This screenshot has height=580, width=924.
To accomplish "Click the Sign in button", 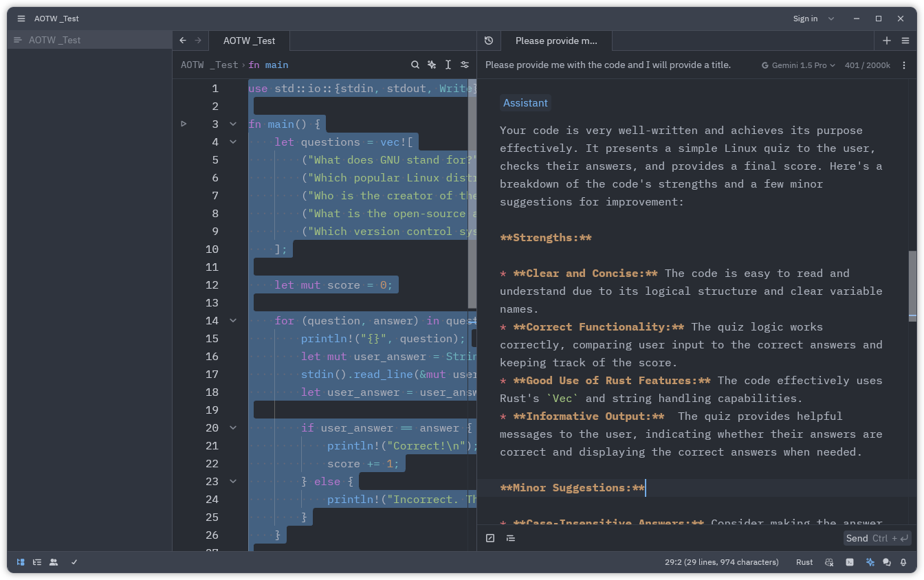I will pos(805,19).
